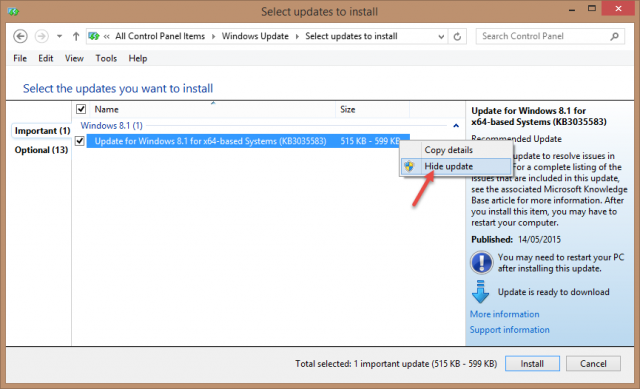Click the Forward navigation arrow
The width and height of the screenshot is (640, 389).
tap(41, 36)
